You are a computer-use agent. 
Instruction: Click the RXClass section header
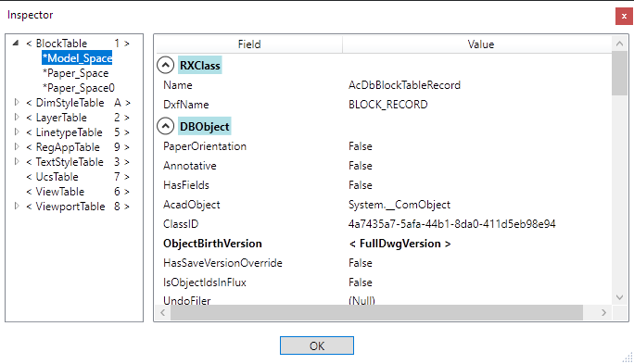(200, 66)
